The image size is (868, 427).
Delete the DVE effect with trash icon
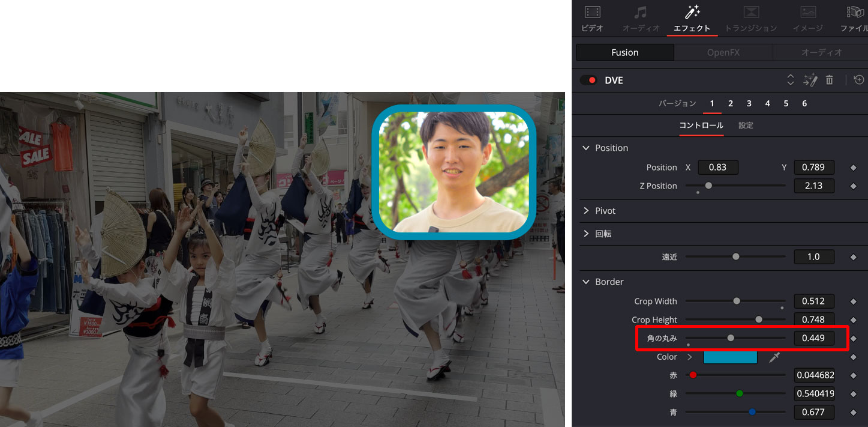(x=829, y=80)
